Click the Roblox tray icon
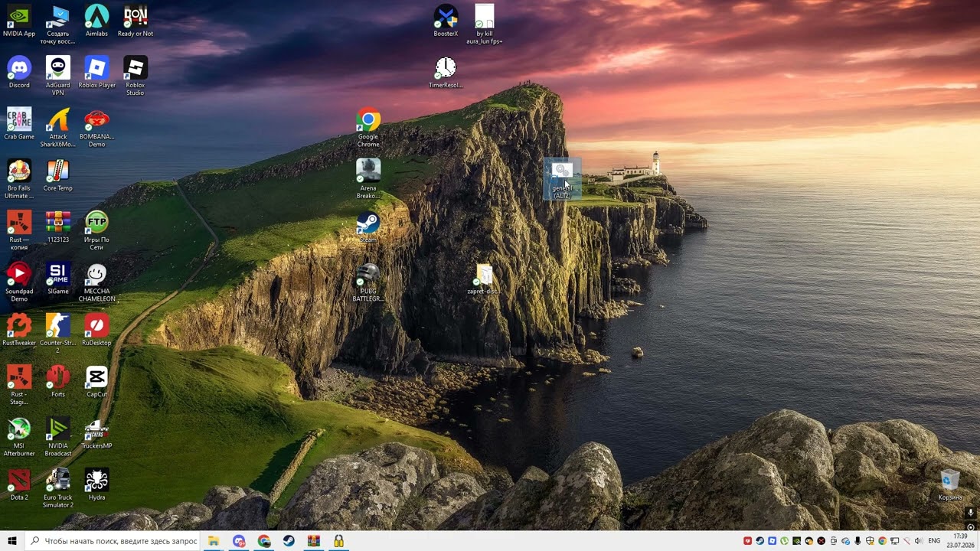The width and height of the screenshot is (980, 551). click(772, 541)
